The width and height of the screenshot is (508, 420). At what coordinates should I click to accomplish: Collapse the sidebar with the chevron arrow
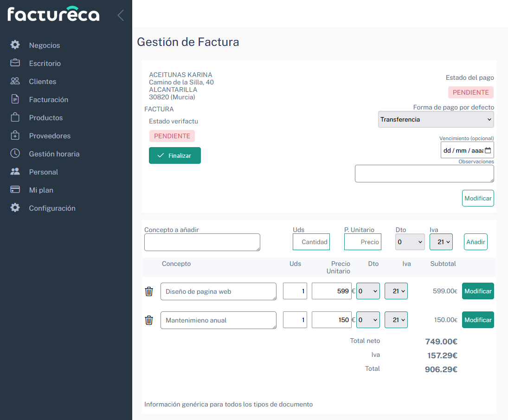click(121, 15)
